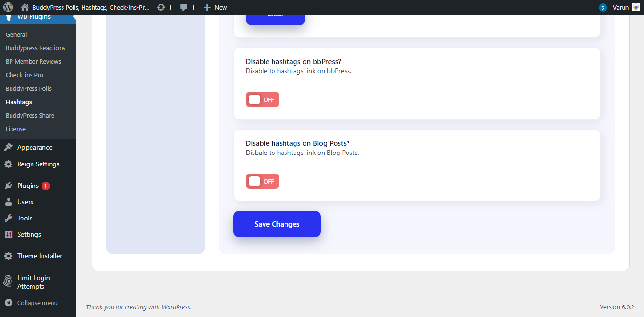644x317 pixels.
Task: Click the Appearance paintbrush icon
Action: pyautogui.click(x=9, y=147)
